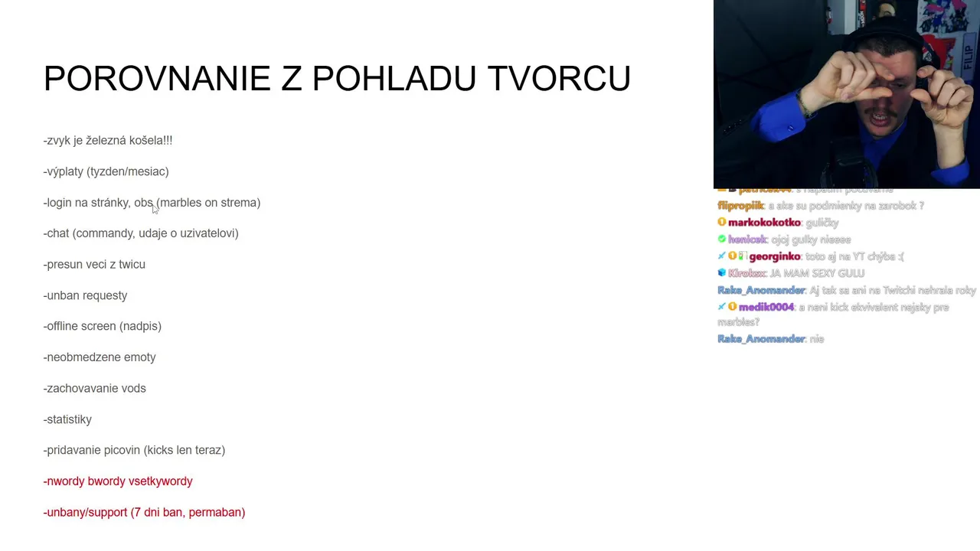The height and width of the screenshot is (551, 980).
Task: Click markokokotko's orange chat badge
Action: point(721,222)
